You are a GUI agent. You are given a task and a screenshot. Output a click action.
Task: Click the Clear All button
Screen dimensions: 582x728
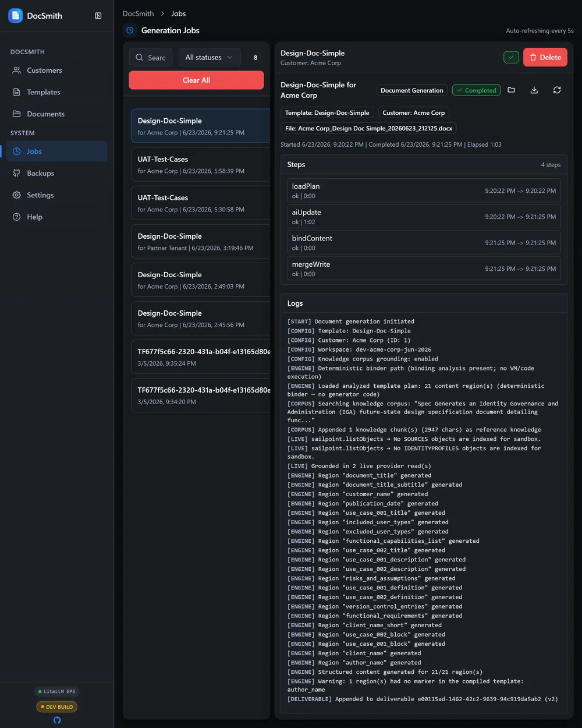tap(196, 80)
